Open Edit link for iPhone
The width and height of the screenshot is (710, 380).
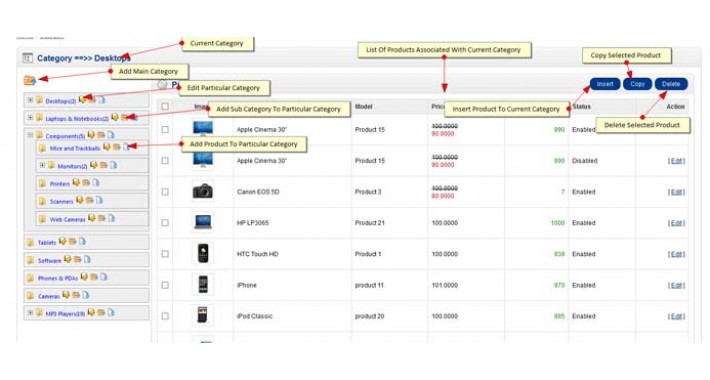point(676,285)
